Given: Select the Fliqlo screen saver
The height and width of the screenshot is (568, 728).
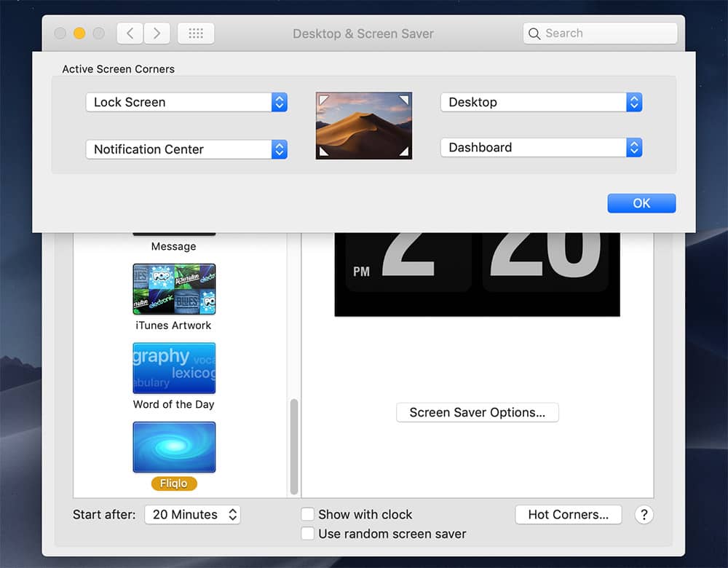Looking at the screenshot, I should 173,446.
